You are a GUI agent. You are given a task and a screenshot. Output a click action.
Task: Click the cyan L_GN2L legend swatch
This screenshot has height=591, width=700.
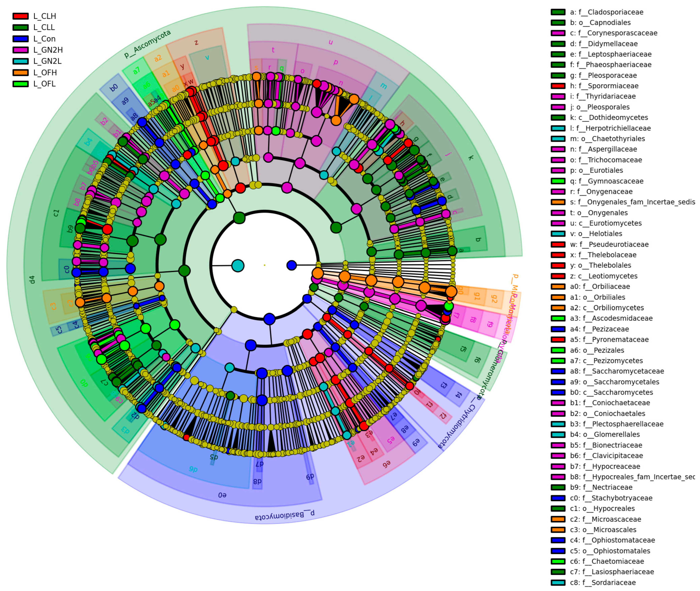[x=20, y=61]
